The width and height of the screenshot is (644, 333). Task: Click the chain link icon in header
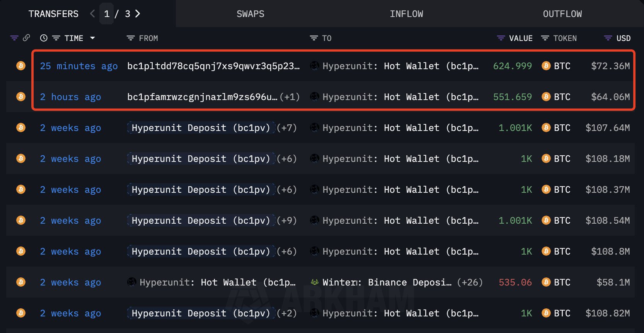click(x=26, y=38)
